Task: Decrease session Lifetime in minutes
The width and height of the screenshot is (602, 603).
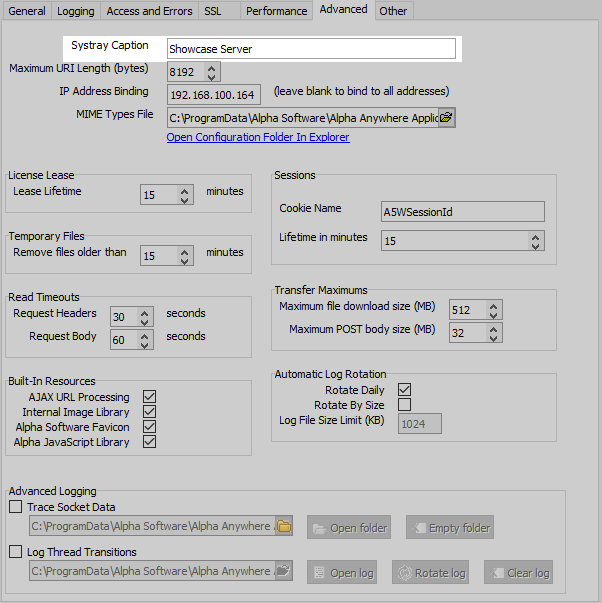Action: (x=535, y=245)
